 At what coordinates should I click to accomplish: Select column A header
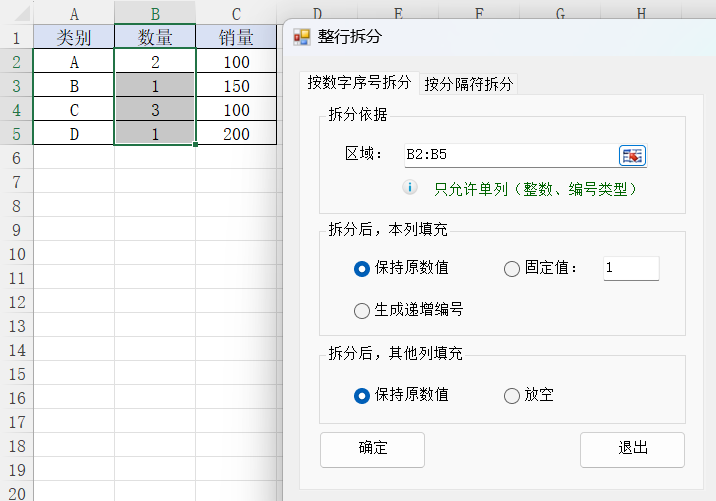(74, 13)
